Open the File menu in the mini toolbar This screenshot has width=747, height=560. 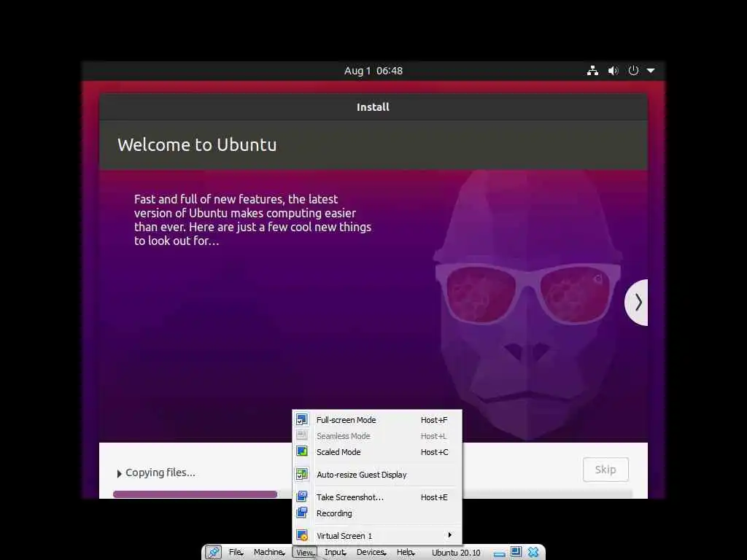coord(236,552)
